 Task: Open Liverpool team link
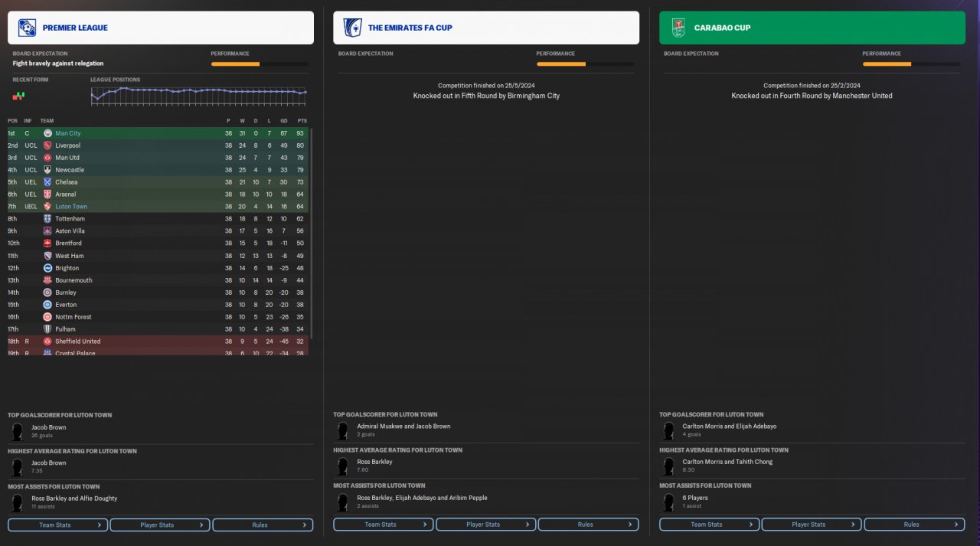pos(67,145)
